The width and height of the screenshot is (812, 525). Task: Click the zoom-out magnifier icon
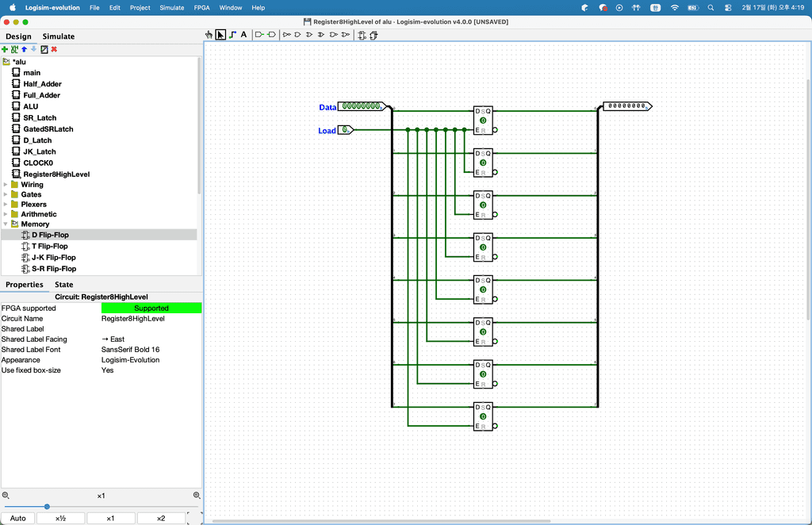point(6,496)
